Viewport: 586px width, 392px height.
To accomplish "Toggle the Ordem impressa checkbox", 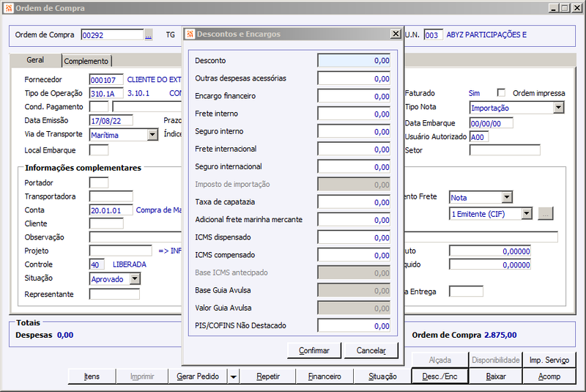I will [501, 92].
